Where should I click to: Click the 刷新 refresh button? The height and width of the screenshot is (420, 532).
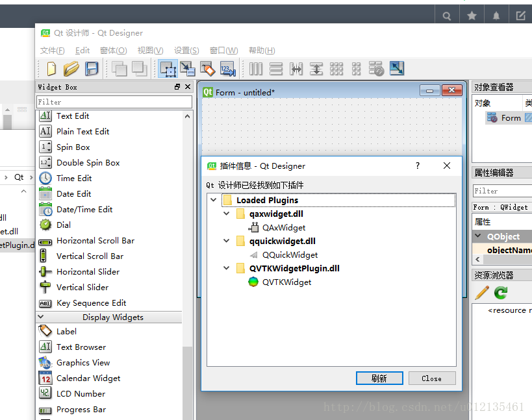[379, 378]
